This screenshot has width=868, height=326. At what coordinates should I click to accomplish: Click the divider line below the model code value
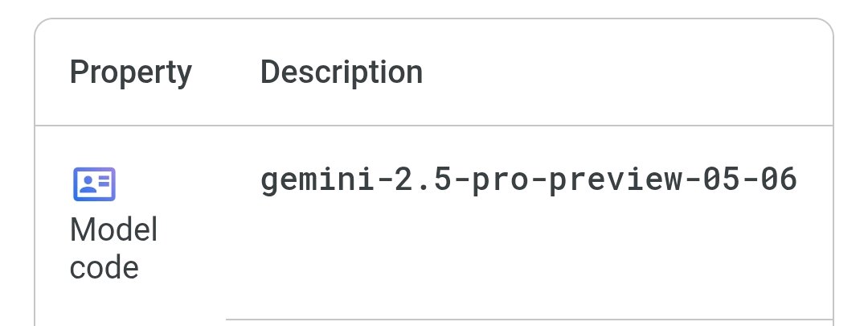pyautogui.click(x=529, y=320)
